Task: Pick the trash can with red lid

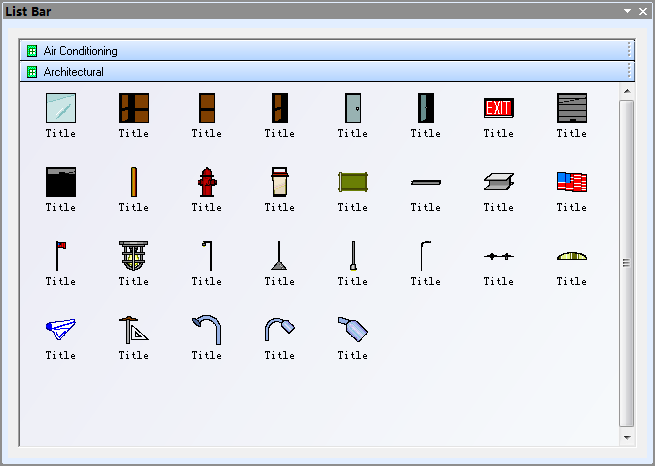Action: [x=280, y=182]
